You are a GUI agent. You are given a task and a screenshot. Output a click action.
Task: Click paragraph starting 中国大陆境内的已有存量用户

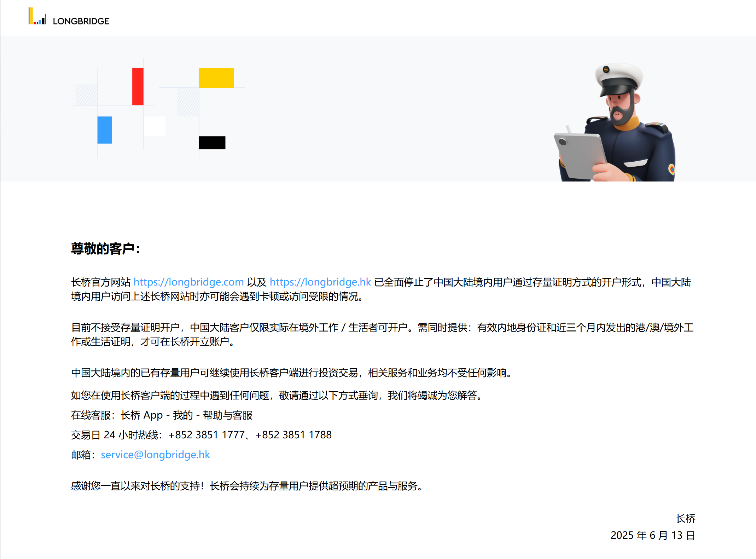[x=292, y=373]
